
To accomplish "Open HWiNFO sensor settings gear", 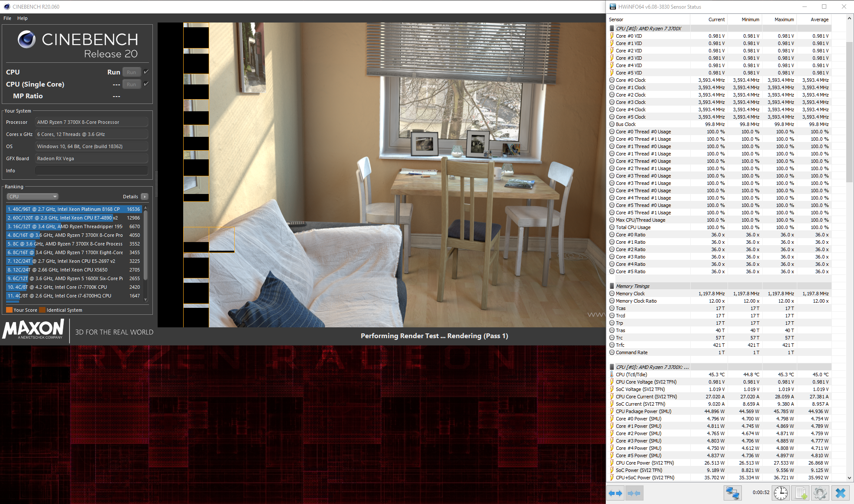I will click(820, 493).
